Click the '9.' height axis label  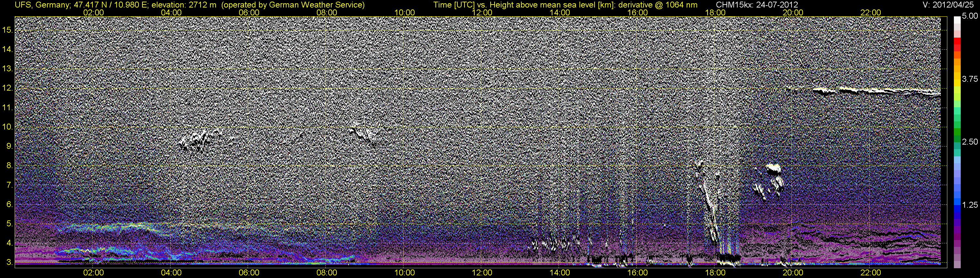(x=10, y=146)
